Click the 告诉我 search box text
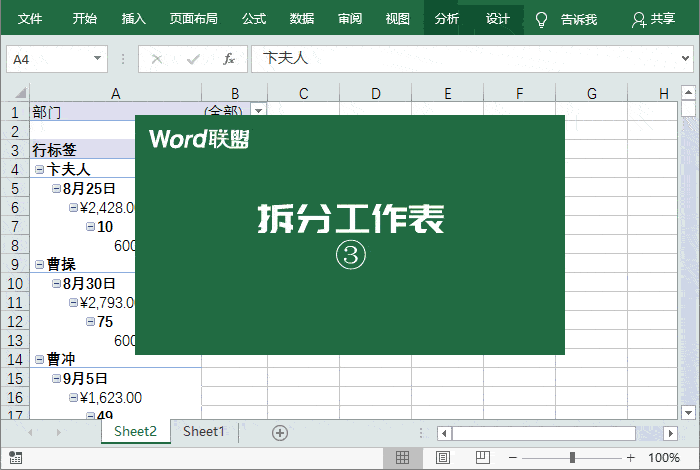 pyautogui.click(x=579, y=19)
